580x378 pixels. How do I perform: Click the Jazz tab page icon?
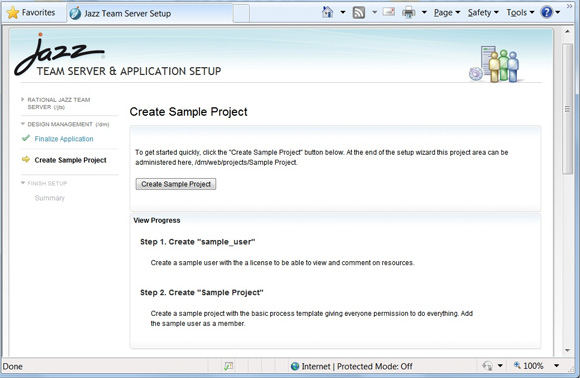point(75,13)
